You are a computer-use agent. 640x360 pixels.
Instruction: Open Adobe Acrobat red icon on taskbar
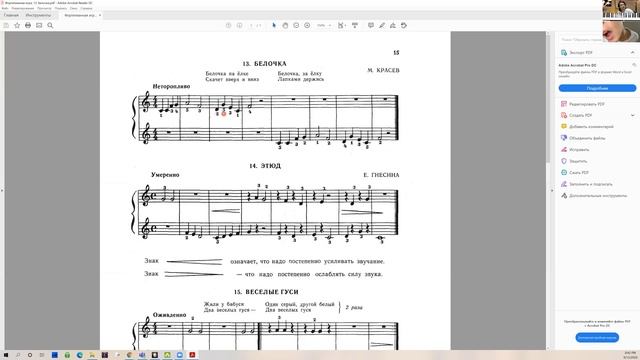192,355
